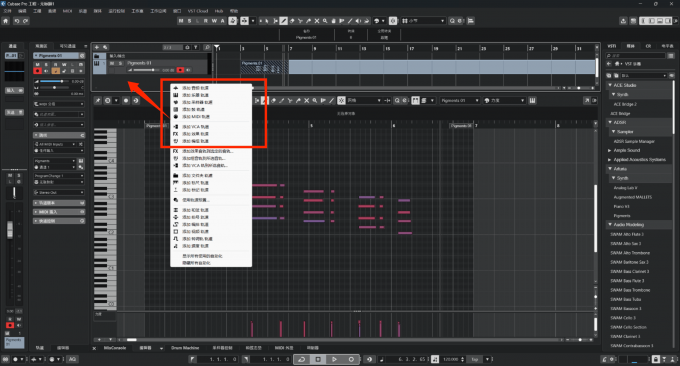Viewport: 680px width, 366px height.
Task: Switch to the VSTi tab in the right panel
Action: 611,46
